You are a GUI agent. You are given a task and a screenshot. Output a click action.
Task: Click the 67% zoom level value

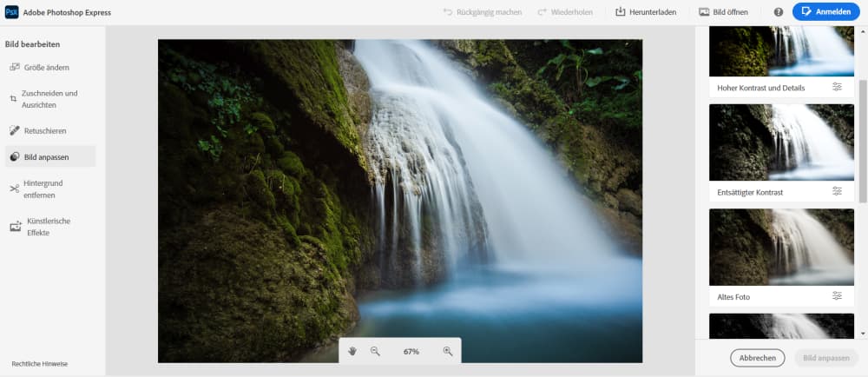411,352
